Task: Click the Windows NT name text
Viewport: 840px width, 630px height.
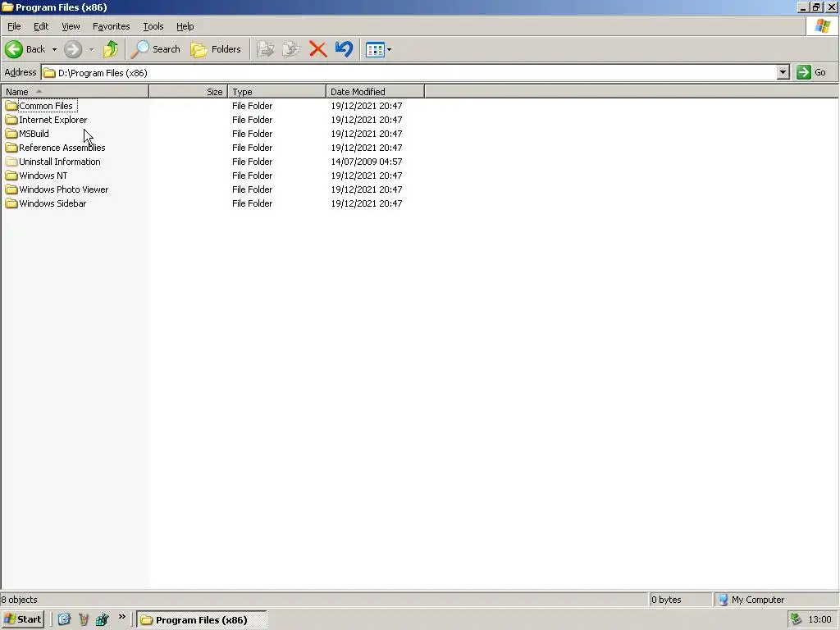Action: point(43,176)
